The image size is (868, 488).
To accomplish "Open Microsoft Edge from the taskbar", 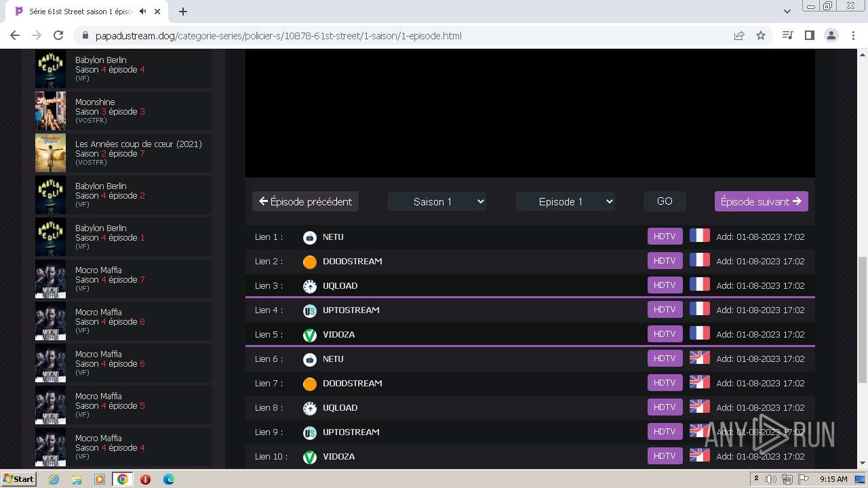I will tap(168, 479).
